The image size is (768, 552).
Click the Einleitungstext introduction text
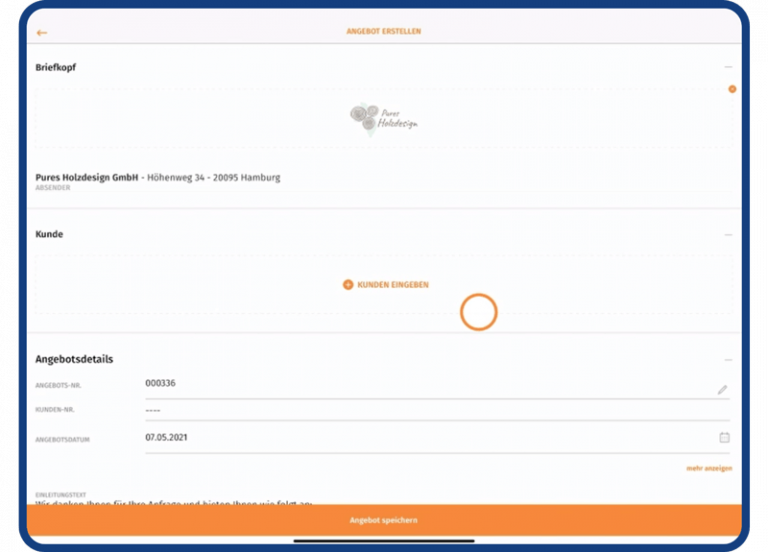[x=172, y=501]
